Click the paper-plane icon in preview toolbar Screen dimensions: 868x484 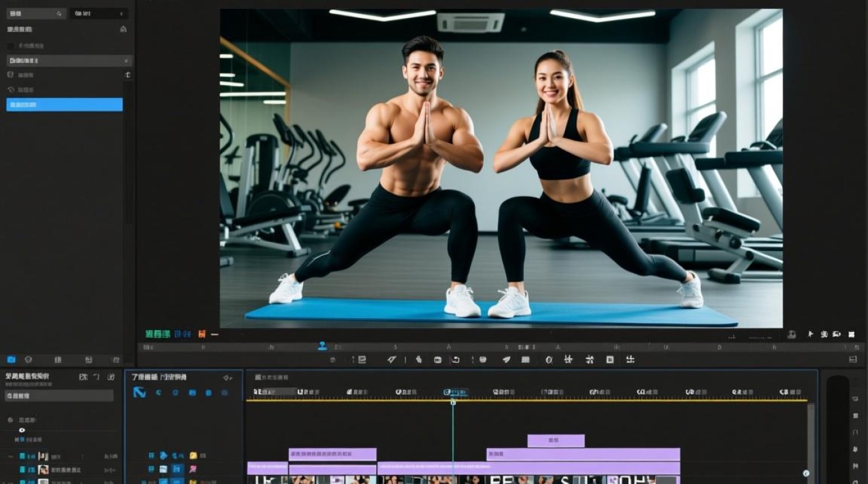pos(507,359)
